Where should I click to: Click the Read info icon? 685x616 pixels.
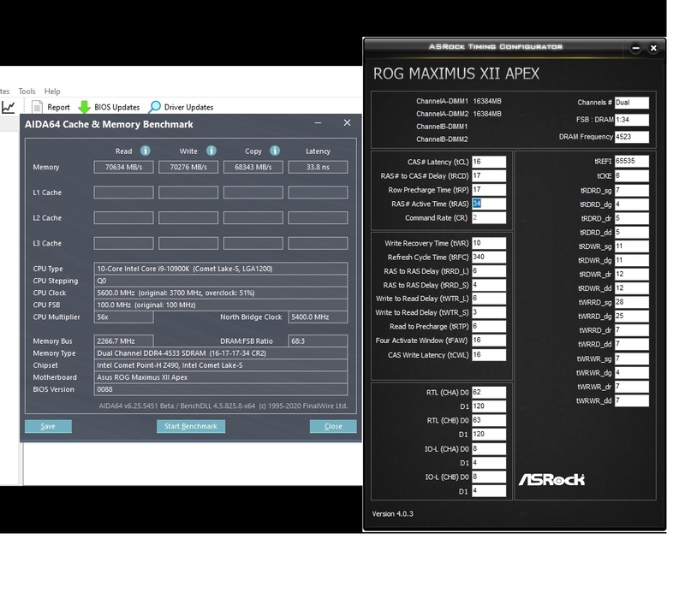pyautogui.click(x=146, y=151)
